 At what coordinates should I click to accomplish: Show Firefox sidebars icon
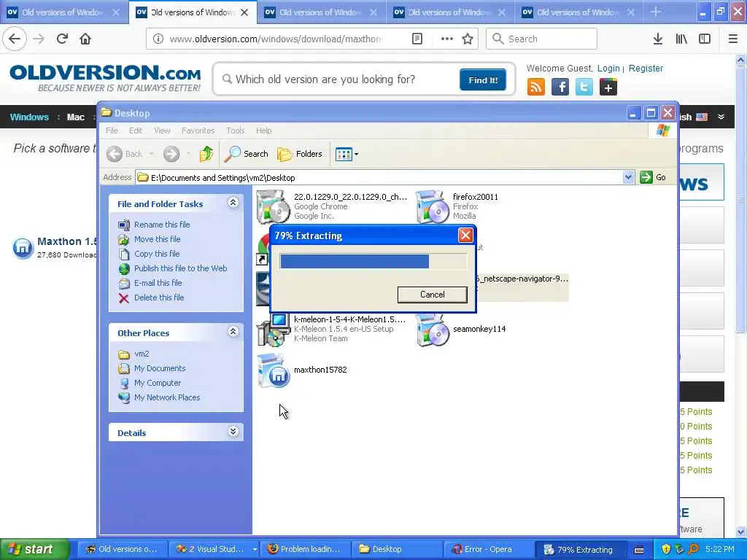click(x=705, y=39)
